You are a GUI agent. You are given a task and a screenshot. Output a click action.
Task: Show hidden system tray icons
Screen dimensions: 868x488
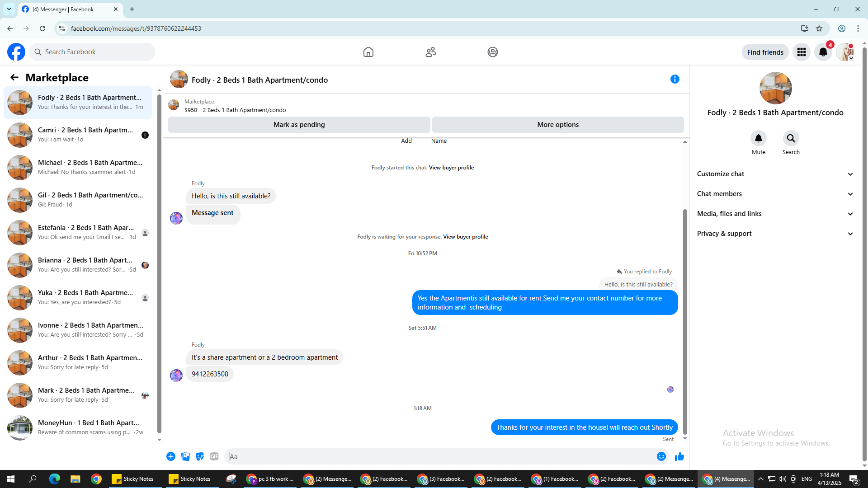pyautogui.click(x=760, y=479)
